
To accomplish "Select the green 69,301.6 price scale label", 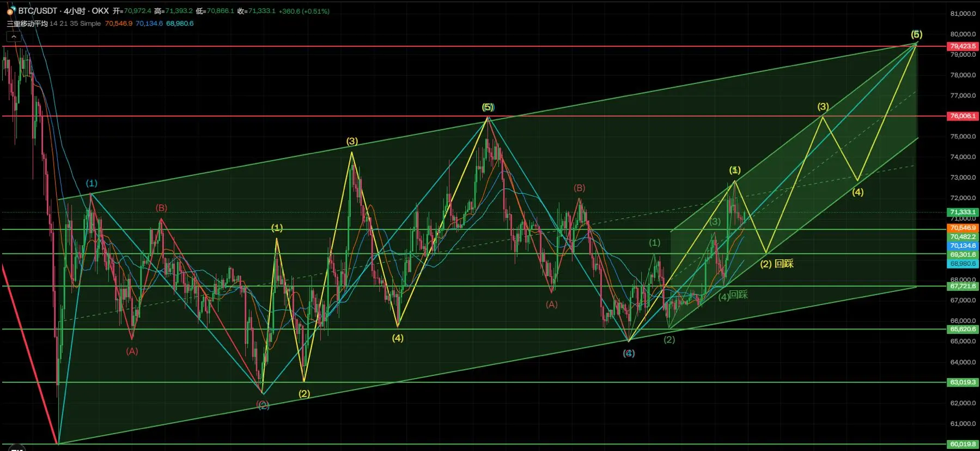I will point(963,254).
